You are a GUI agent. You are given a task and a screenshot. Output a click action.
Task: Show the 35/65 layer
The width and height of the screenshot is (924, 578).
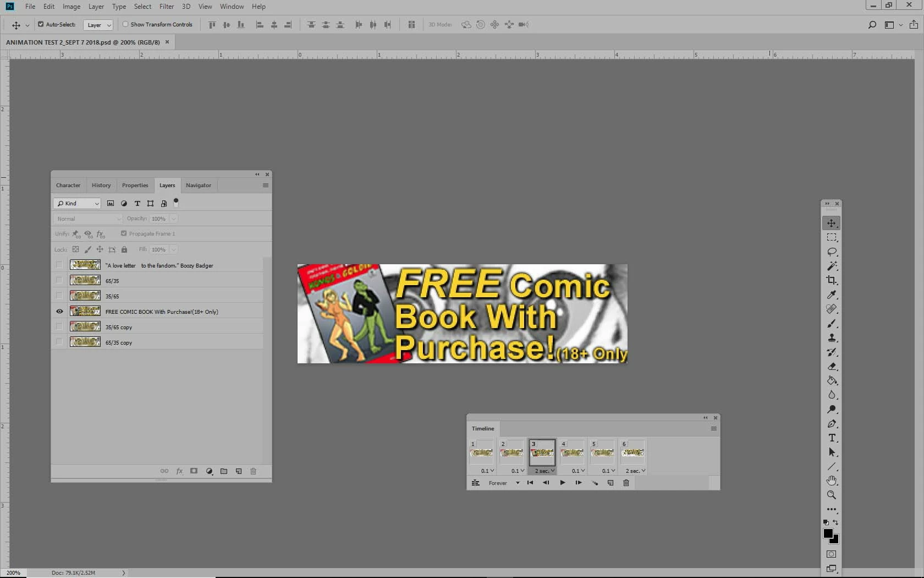point(59,296)
